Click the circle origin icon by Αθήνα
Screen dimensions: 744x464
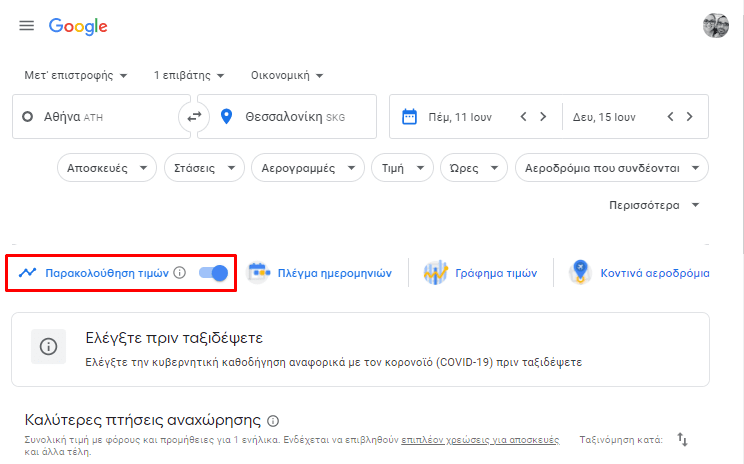point(28,117)
